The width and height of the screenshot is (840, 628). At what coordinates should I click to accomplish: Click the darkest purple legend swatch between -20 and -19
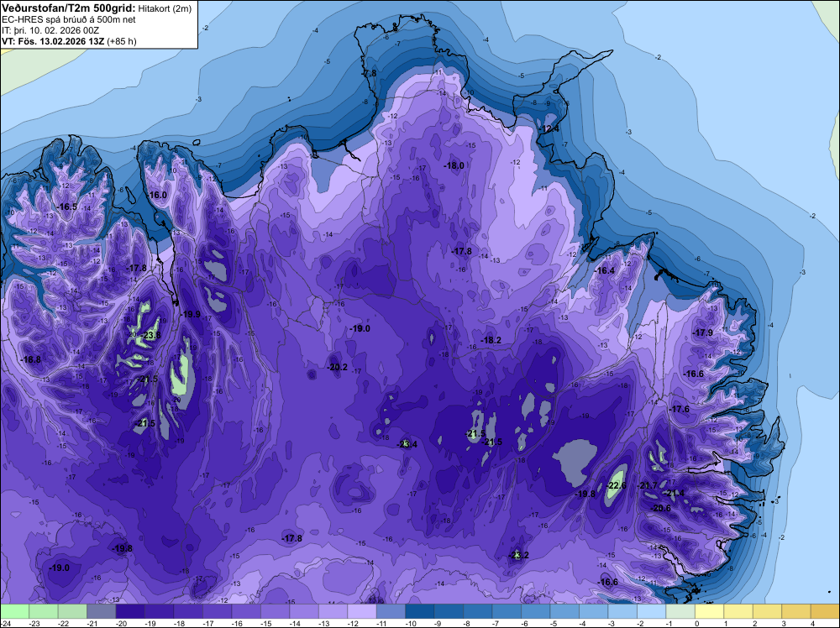click(x=130, y=611)
